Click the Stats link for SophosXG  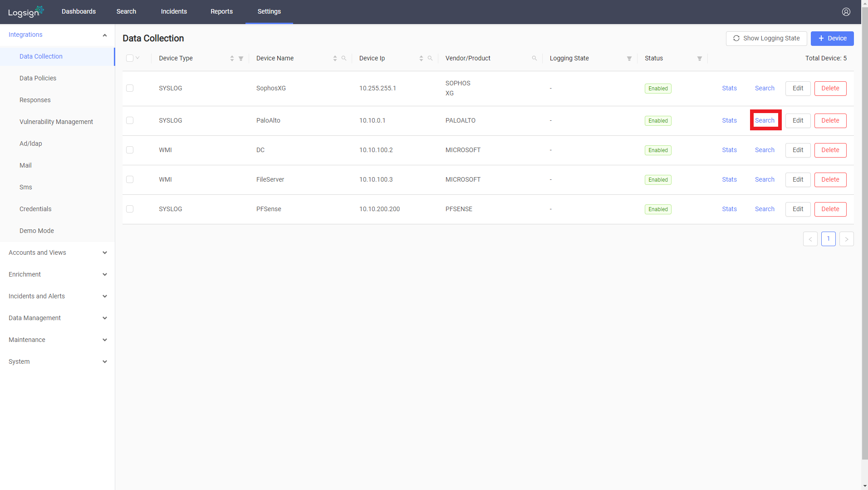(x=729, y=88)
